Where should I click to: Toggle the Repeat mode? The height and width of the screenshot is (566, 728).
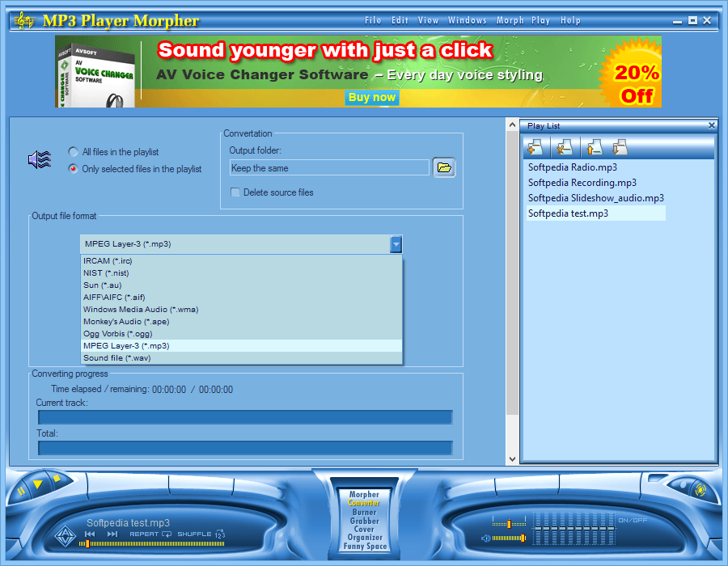pyautogui.click(x=150, y=534)
